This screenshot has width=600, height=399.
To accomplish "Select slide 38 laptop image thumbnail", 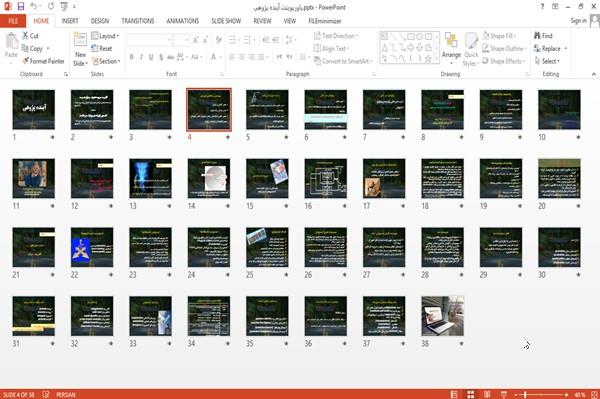I will [442, 316].
